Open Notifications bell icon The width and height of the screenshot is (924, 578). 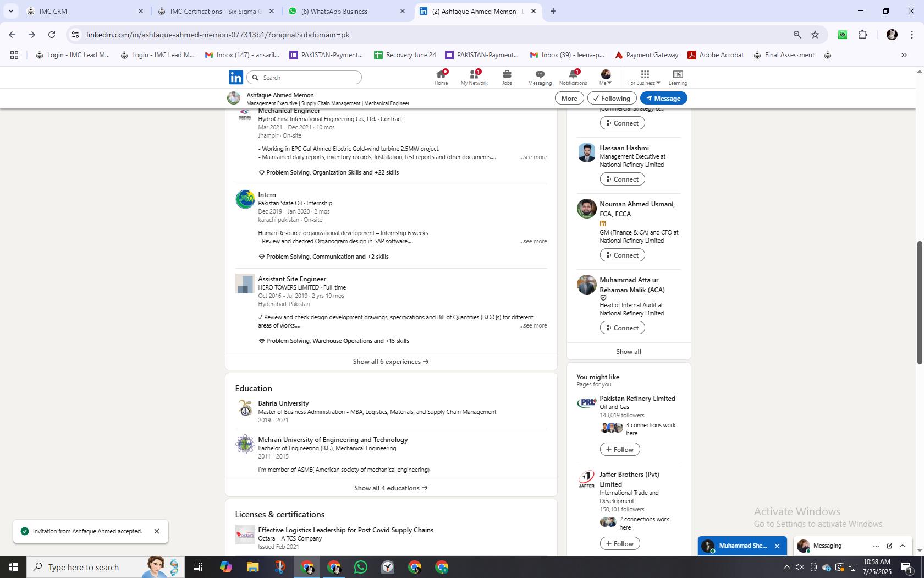pos(573,78)
